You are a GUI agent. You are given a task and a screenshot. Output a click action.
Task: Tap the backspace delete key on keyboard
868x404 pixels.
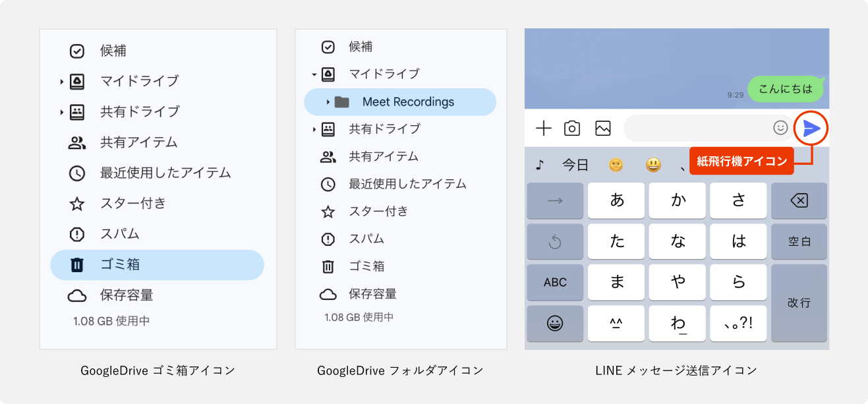pyautogui.click(x=799, y=200)
